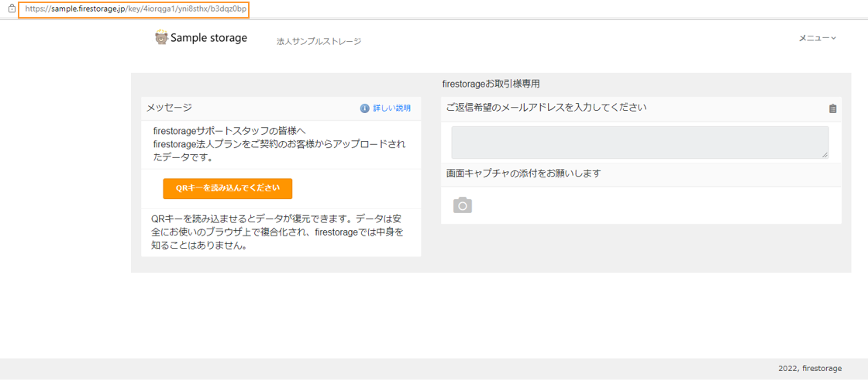This screenshot has height=392, width=868.
Task: Click the 法人サンプルストレージ text
Action: [319, 42]
